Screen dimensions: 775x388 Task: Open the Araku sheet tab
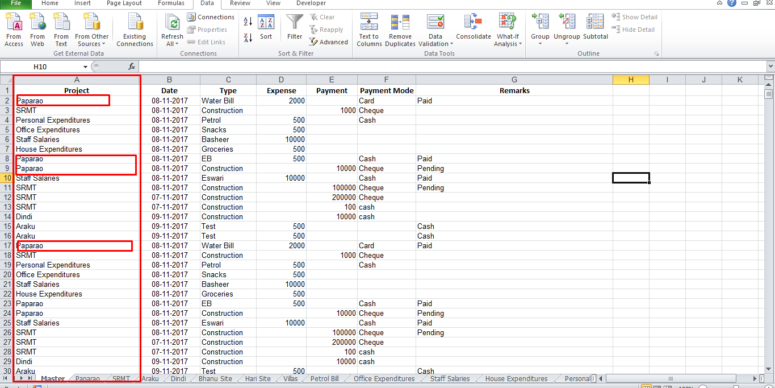[150, 379]
